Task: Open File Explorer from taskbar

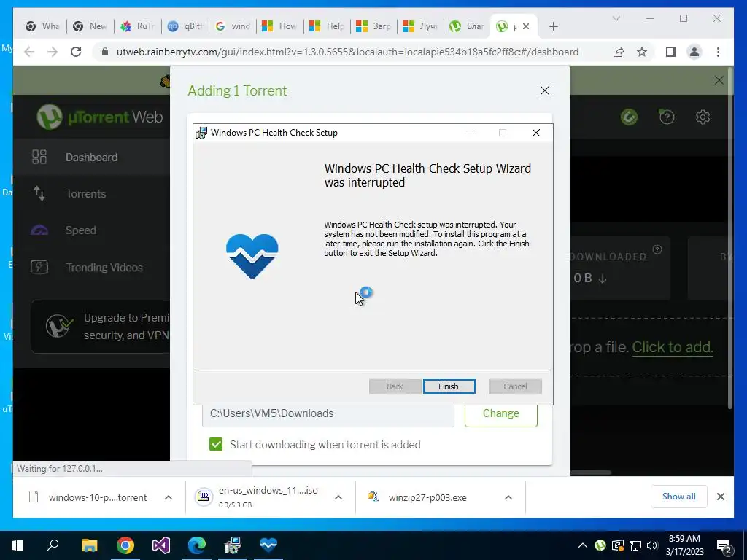Action: (x=89, y=545)
